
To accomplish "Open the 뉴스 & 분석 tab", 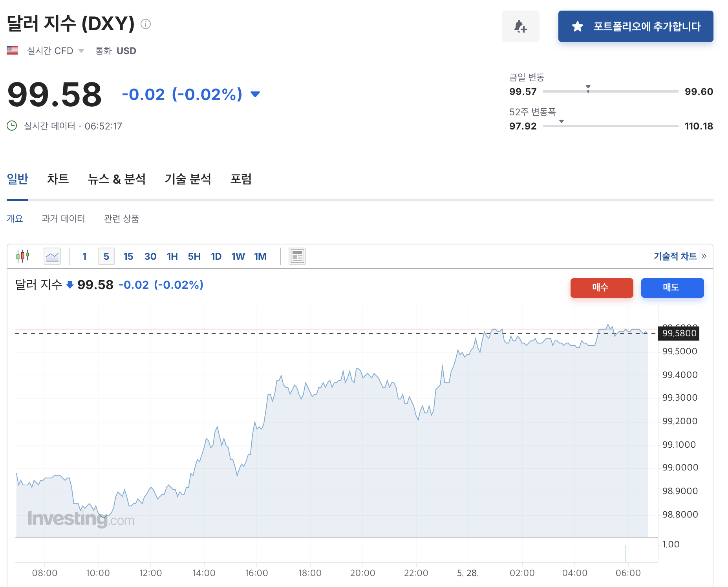I will click(117, 179).
